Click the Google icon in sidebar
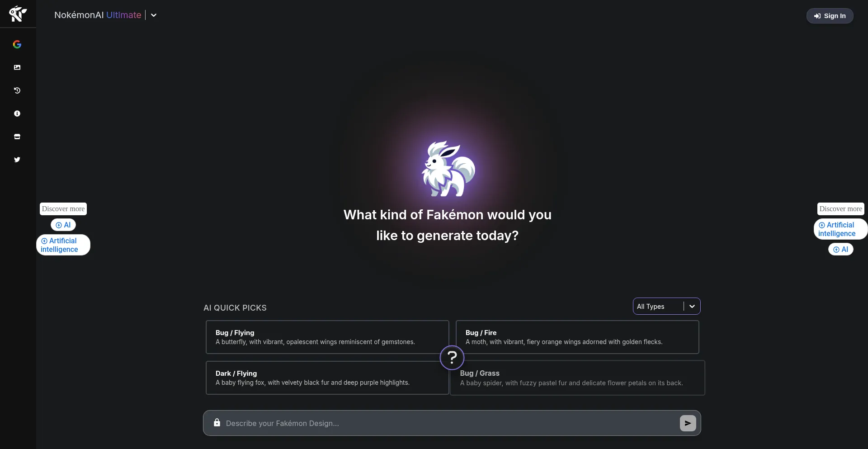This screenshot has height=449, width=868. click(17, 44)
